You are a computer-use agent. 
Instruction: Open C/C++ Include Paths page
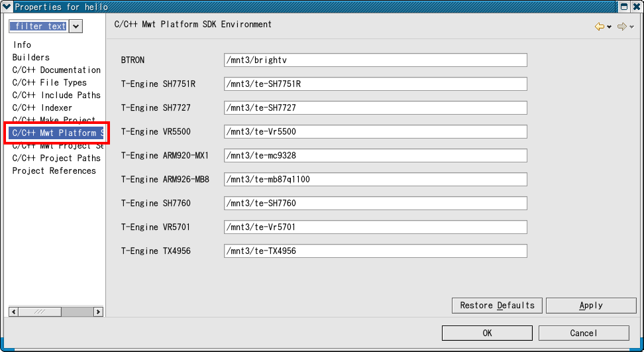click(56, 95)
